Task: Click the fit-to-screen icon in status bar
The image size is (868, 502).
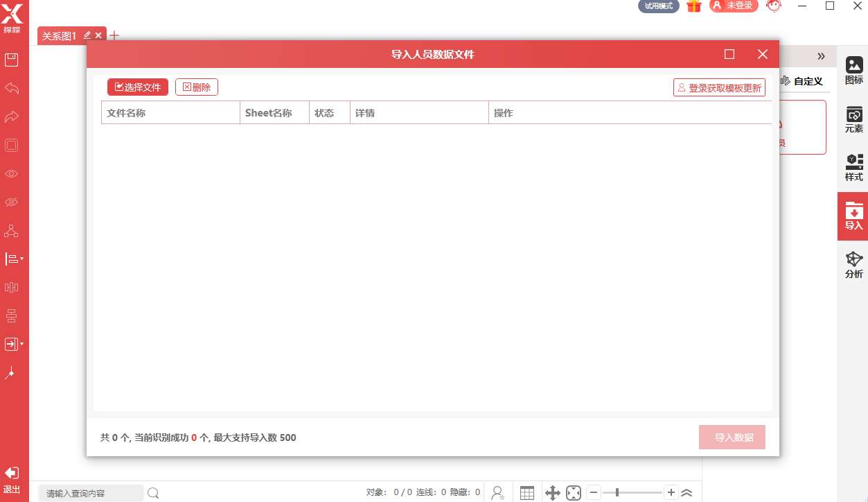Action: click(574, 492)
